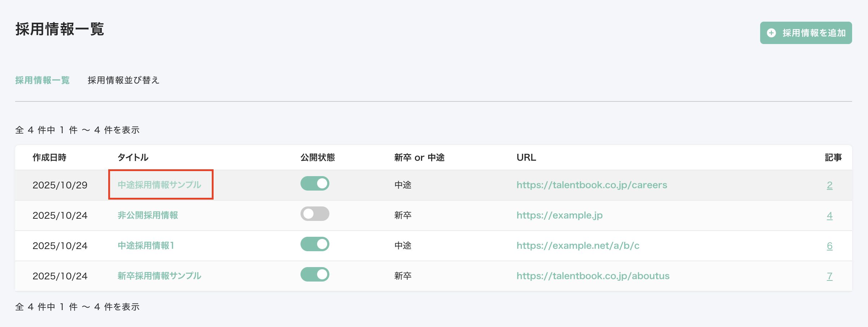Image resolution: width=868 pixels, height=327 pixels.
Task: Open the 中途採用情報サンプル title link
Action: (x=159, y=185)
